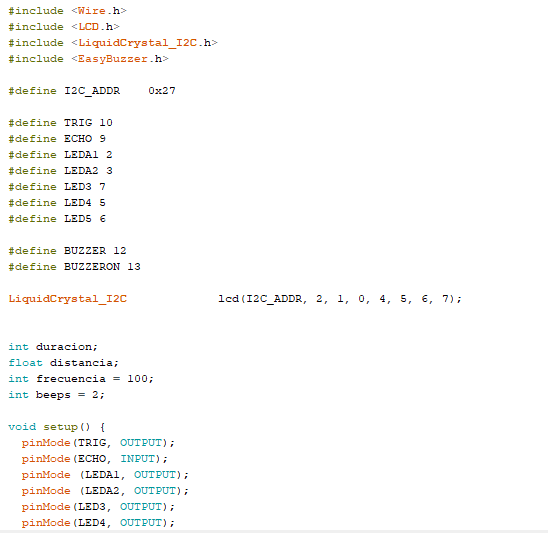Click the 'int duracion;' line
Viewport: 548px width, 533px height.
pyautogui.click(x=53, y=347)
